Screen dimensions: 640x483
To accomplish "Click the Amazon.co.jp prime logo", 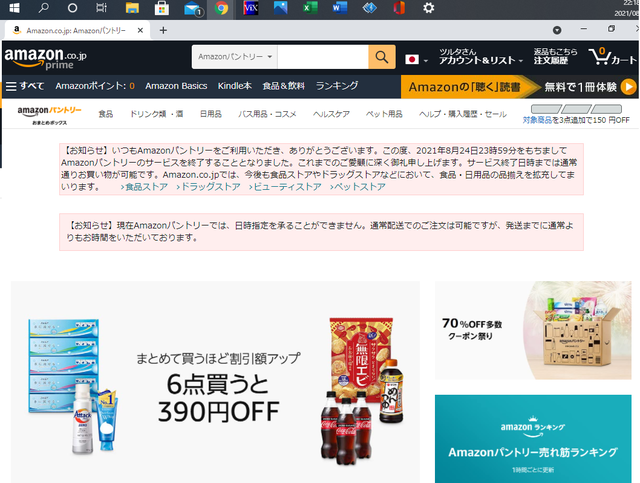I will pos(45,58).
